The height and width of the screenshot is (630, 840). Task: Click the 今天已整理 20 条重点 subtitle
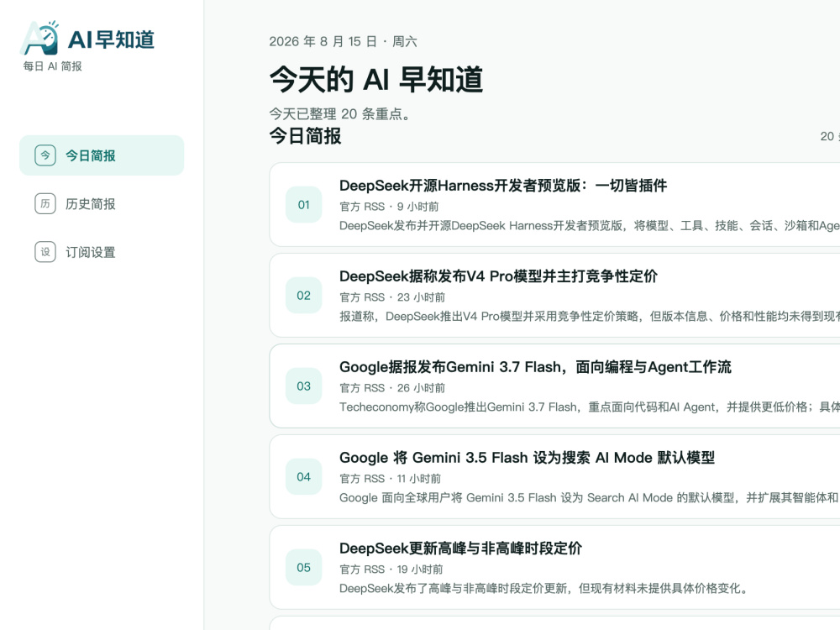[x=339, y=113]
